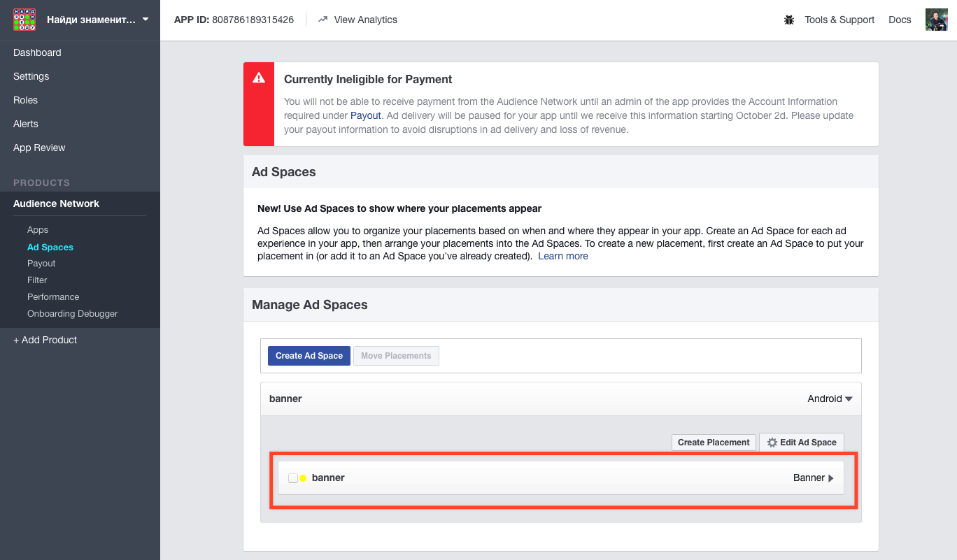This screenshot has height=560, width=957.
Task: Open Payout submenu item in sidebar
Action: [41, 264]
